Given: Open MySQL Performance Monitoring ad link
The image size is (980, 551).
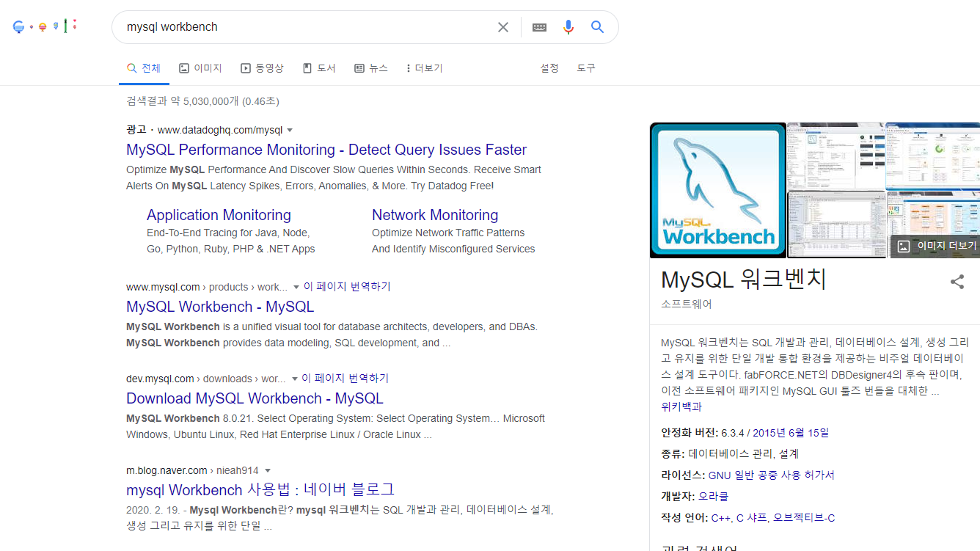Looking at the screenshot, I should (326, 150).
